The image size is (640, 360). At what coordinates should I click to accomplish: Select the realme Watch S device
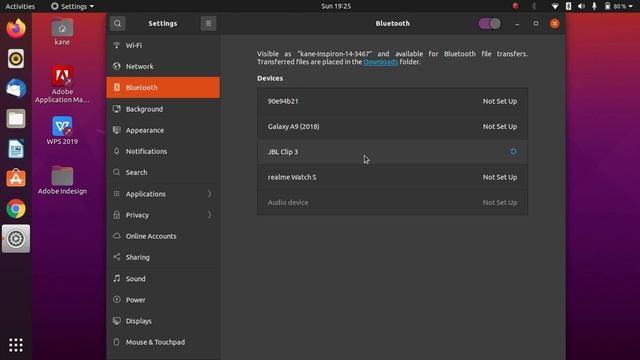coord(392,177)
